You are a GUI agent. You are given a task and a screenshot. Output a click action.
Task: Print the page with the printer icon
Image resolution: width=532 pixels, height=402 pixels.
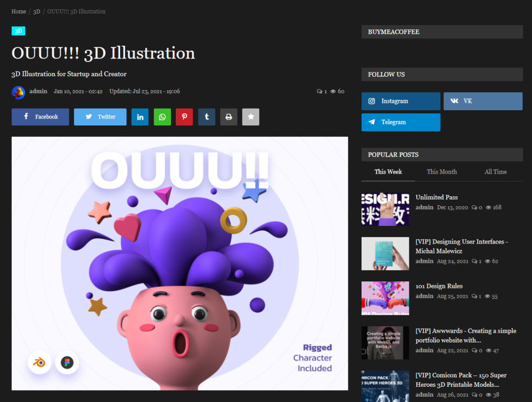point(229,117)
